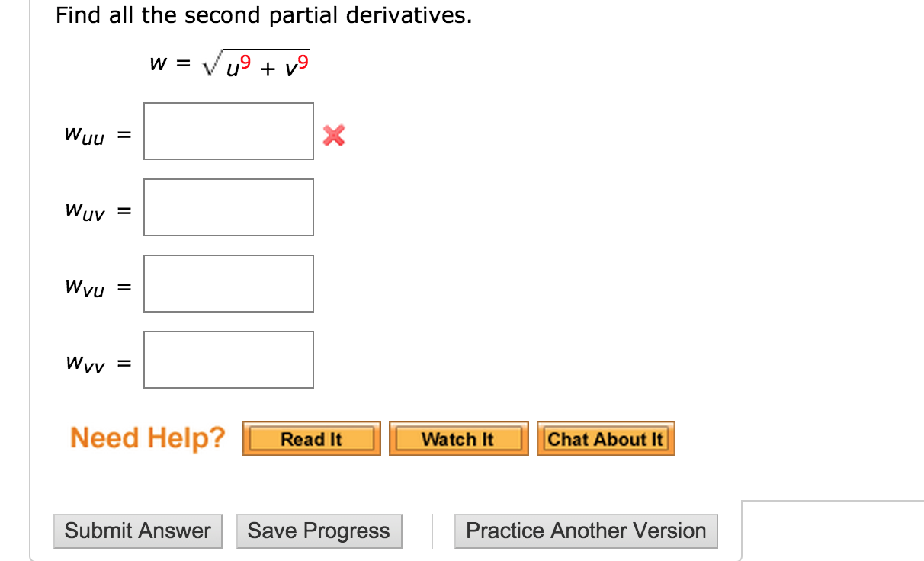Click the w_uu label text
The height and width of the screenshot is (561, 924).
[x=84, y=136]
